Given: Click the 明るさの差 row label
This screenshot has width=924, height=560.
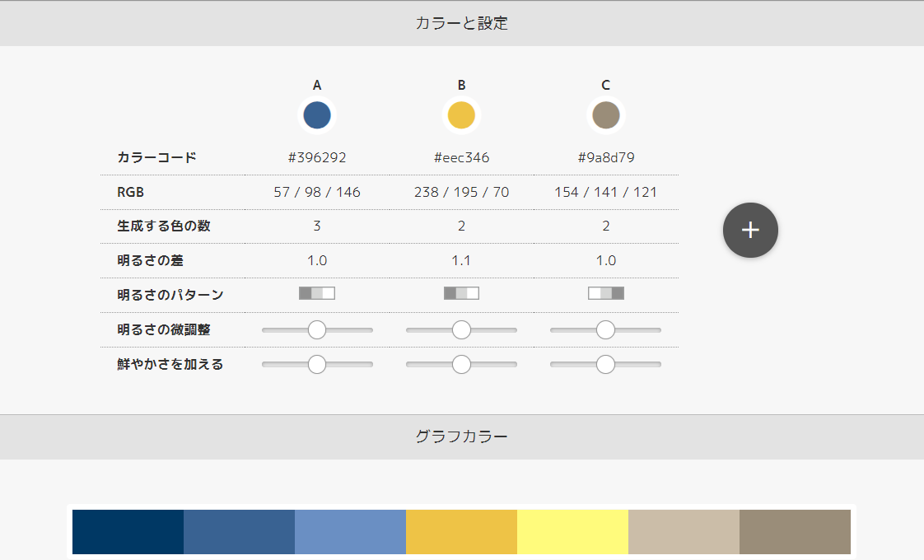Looking at the screenshot, I should (x=150, y=260).
